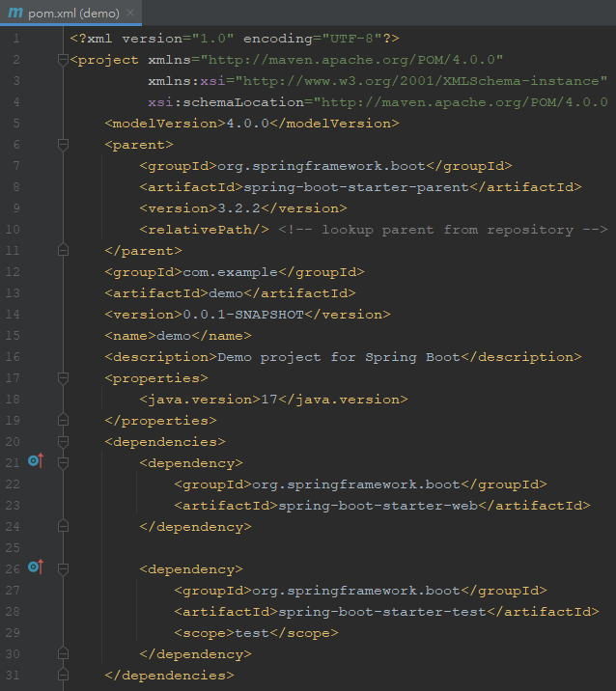Click groupId org.springframework.boot on line 27

(x=361, y=590)
